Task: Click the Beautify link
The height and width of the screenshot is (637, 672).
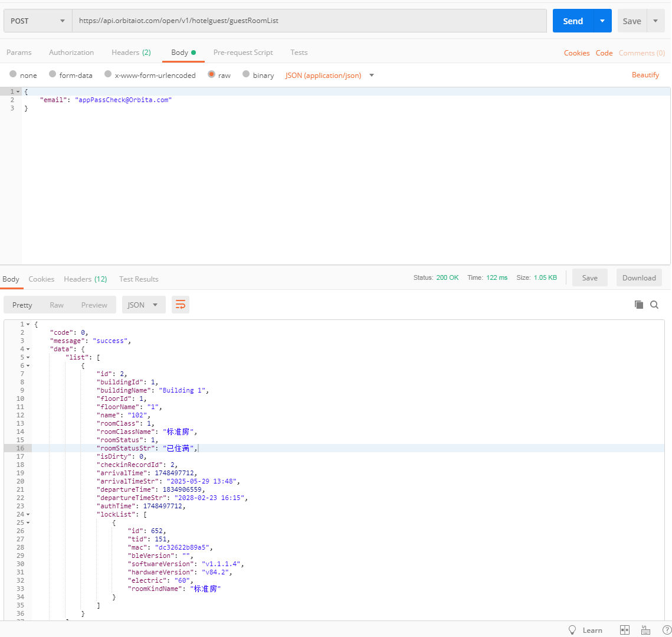Action: point(645,75)
